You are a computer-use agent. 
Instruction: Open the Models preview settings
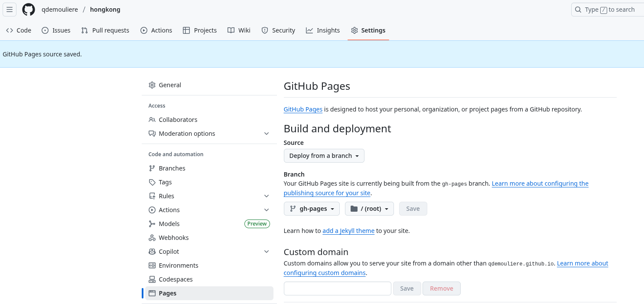click(x=169, y=224)
